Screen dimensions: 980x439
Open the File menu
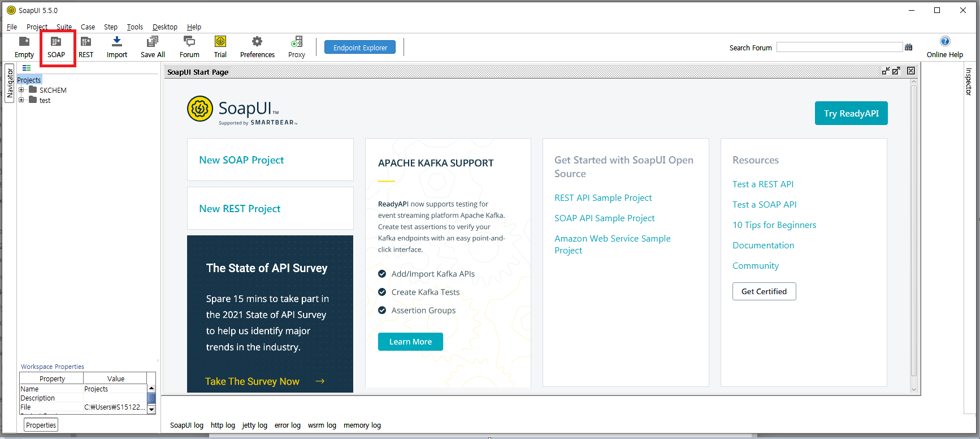12,27
